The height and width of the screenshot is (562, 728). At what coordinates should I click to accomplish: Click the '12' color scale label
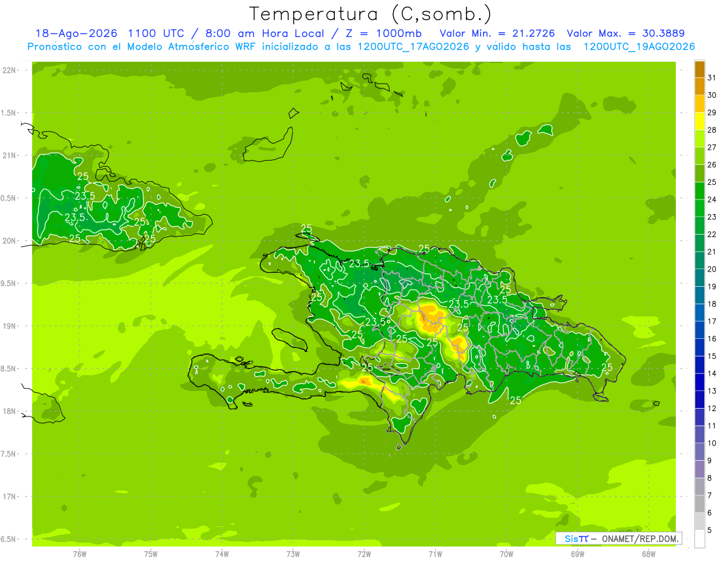click(712, 409)
